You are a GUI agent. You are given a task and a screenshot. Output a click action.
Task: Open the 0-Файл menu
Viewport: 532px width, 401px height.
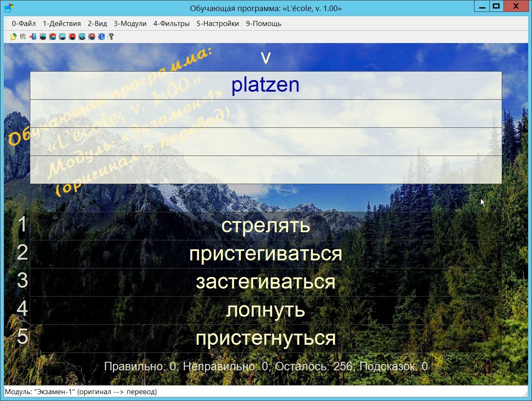[x=24, y=24]
